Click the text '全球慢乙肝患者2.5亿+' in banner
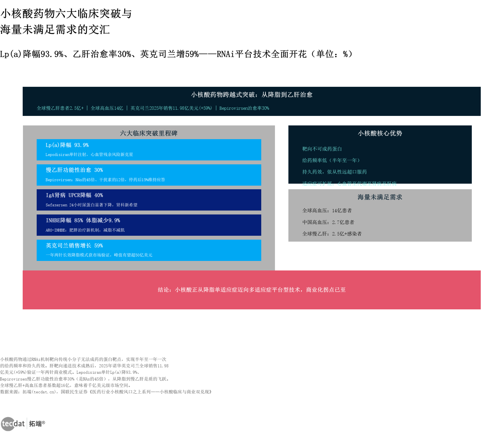 [60, 108]
